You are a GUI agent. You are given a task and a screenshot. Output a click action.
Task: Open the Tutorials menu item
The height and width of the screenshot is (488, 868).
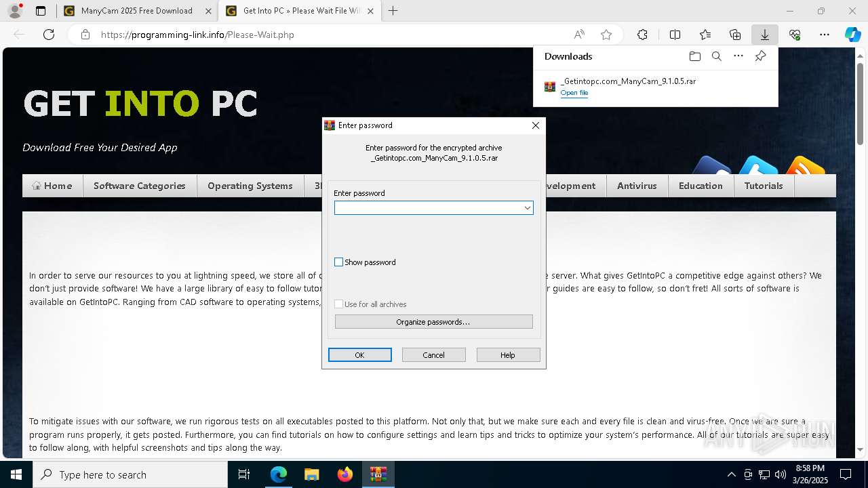tap(764, 186)
